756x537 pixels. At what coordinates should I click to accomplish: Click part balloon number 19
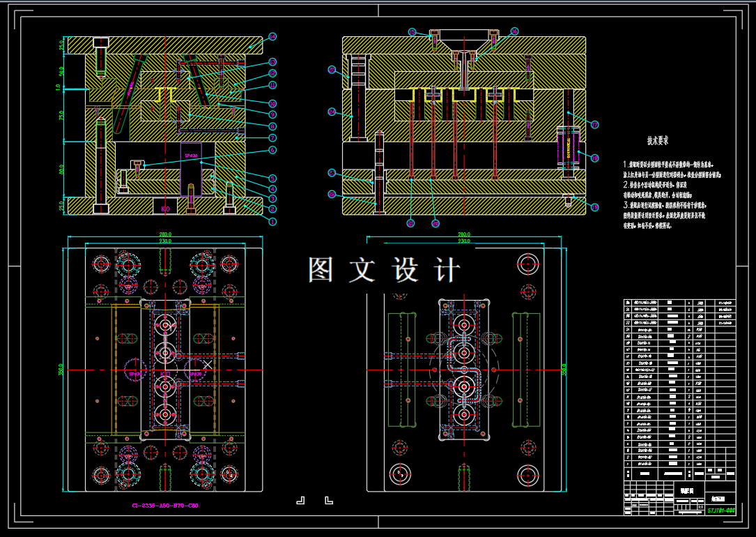coord(594,207)
